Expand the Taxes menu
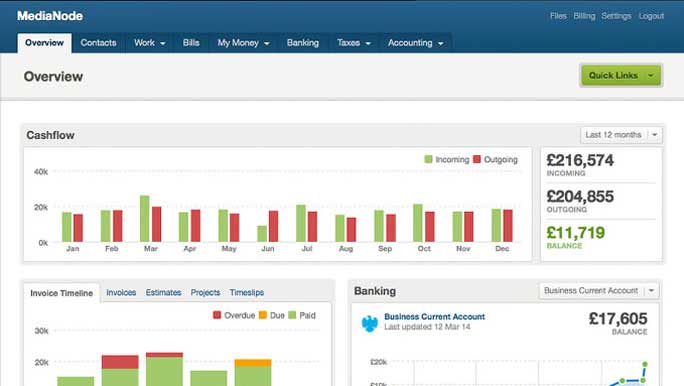 353,43
